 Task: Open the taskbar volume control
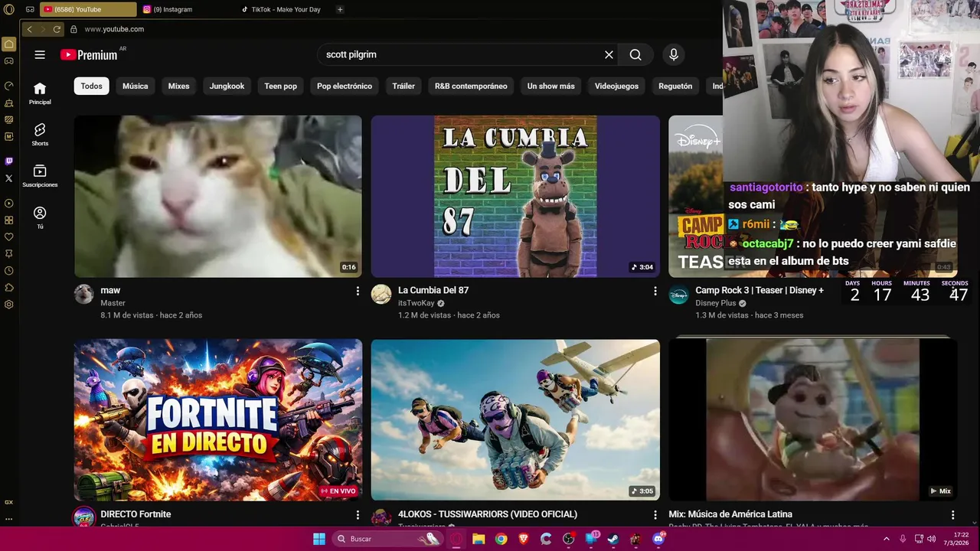(932, 539)
